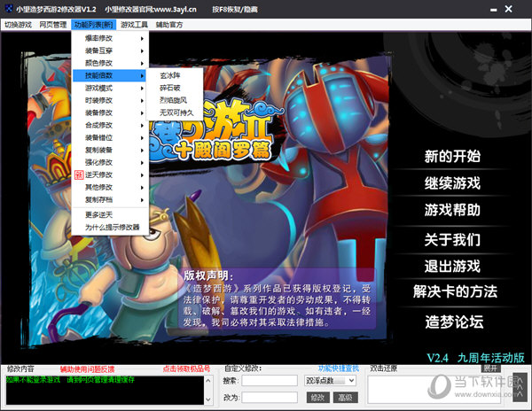Open the 游戏工具 menu
Image resolution: width=532 pixels, height=411 pixels.
point(135,25)
